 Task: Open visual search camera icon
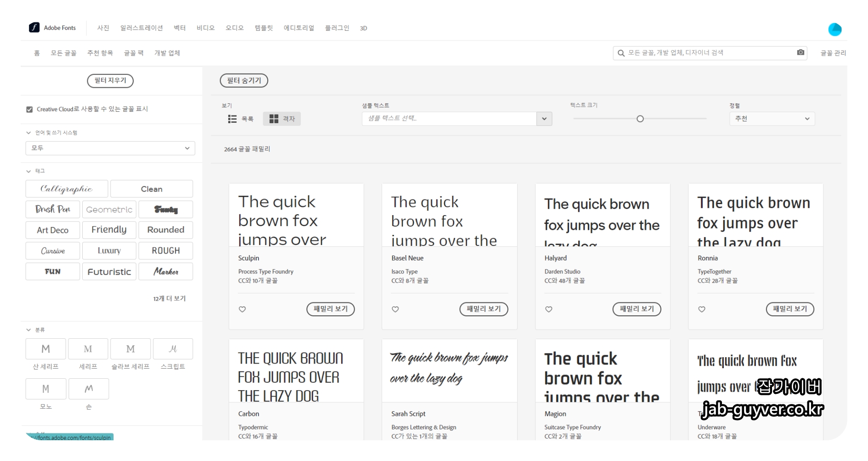click(800, 52)
